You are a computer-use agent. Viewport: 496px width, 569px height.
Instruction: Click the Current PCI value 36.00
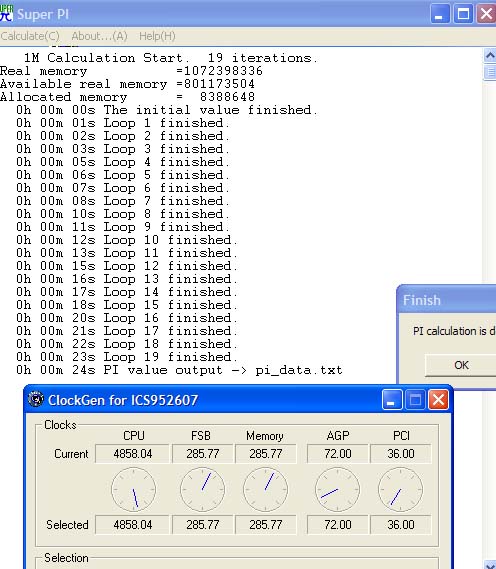click(401, 454)
